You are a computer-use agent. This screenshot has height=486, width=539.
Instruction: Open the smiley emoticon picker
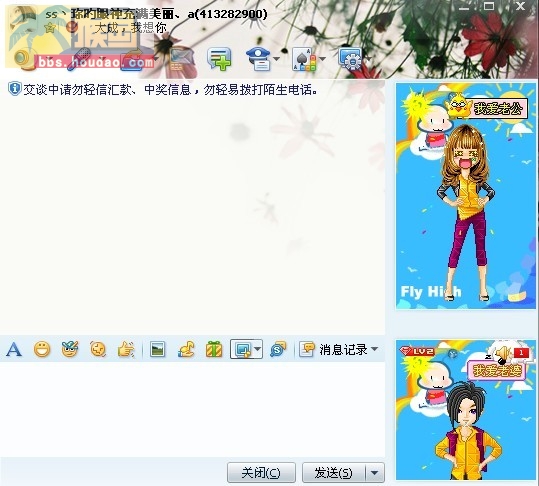pyautogui.click(x=42, y=350)
